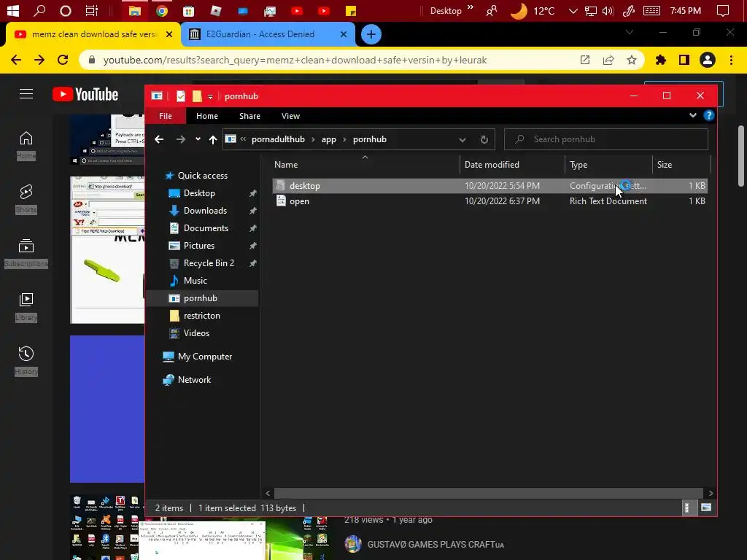Sort by Type column header
Viewport: 747px width, 560px height.
578,165
